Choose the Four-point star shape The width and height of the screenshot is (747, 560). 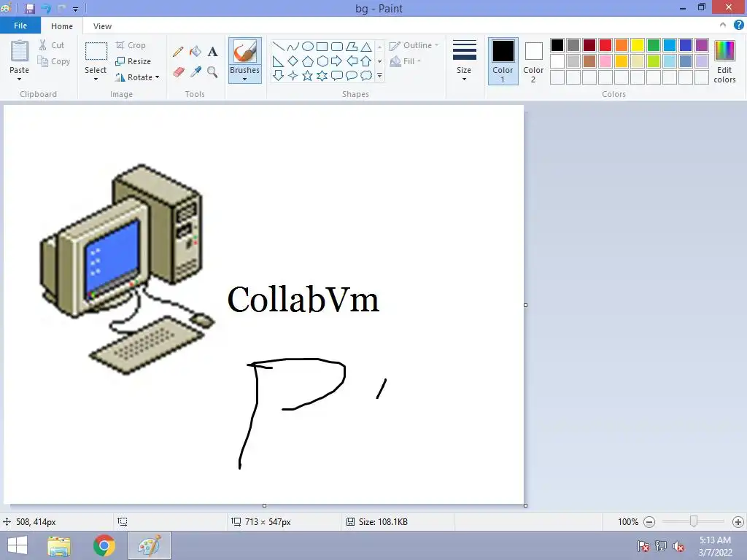click(x=293, y=75)
